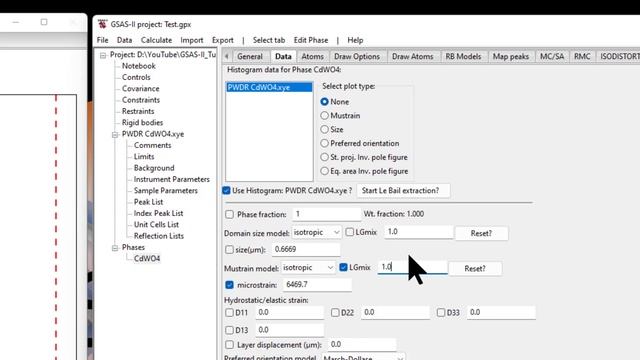The height and width of the screenshot is (360, 640).
Task: Click the microstrain value field 6469.7
Action: click(317, 284)
